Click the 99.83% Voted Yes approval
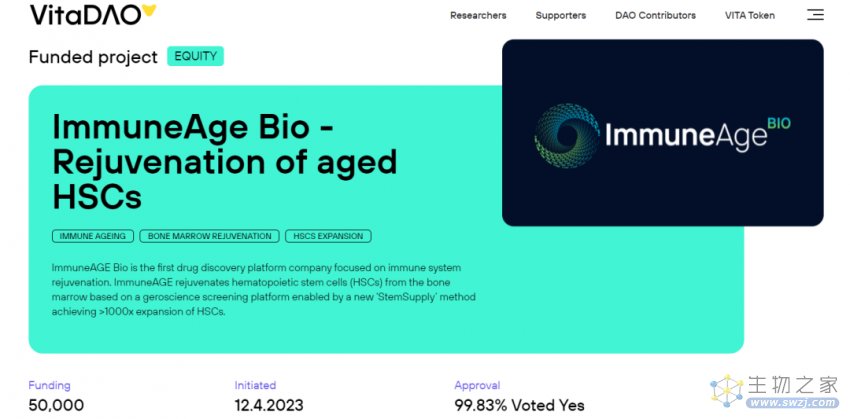 [x=519, y=405]
